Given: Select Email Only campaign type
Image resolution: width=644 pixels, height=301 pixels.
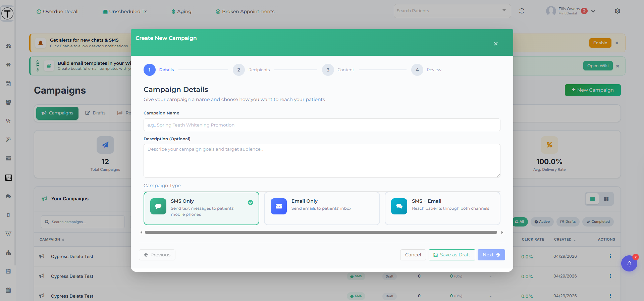Looking at the screenshot, I should tap(322, 208).
